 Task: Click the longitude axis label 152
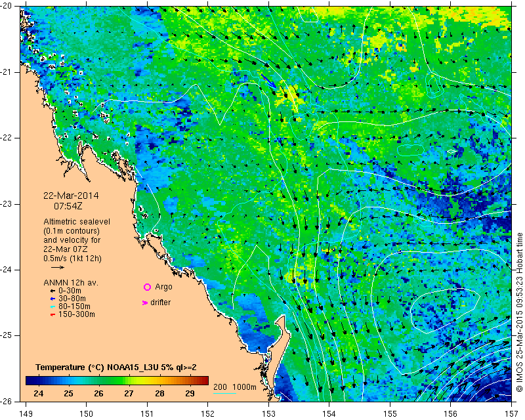pos(207,414)
